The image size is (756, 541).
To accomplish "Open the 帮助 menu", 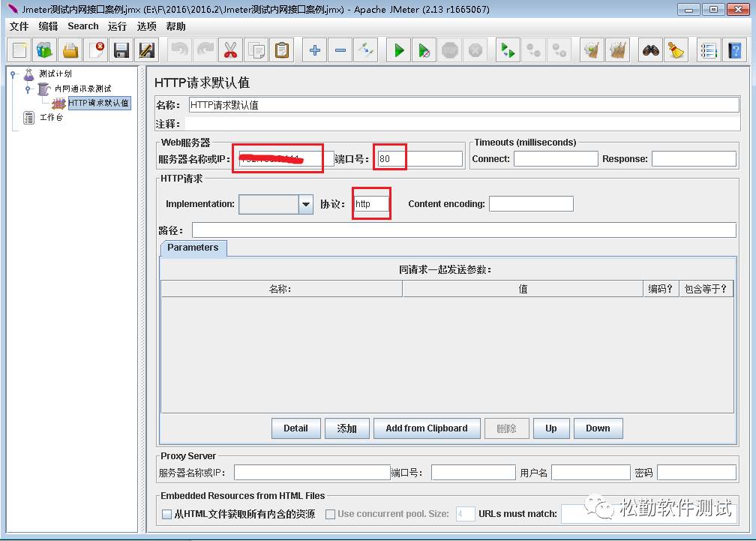I will 176,26.
